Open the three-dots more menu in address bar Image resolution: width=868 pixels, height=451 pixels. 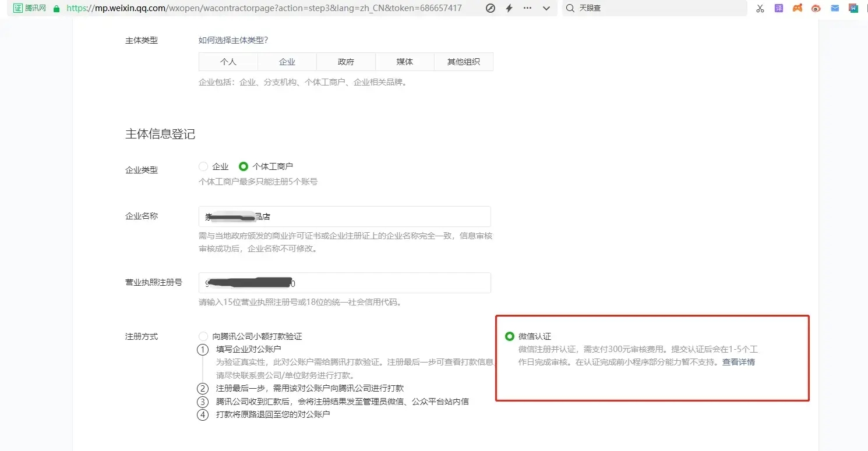pyautogui.click(x=527, y=9)
